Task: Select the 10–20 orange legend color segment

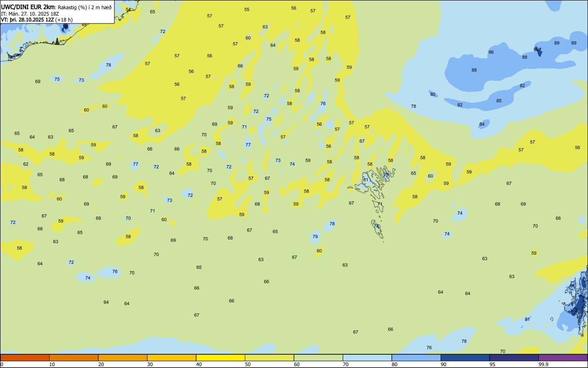Action: [x=73, y=357]
